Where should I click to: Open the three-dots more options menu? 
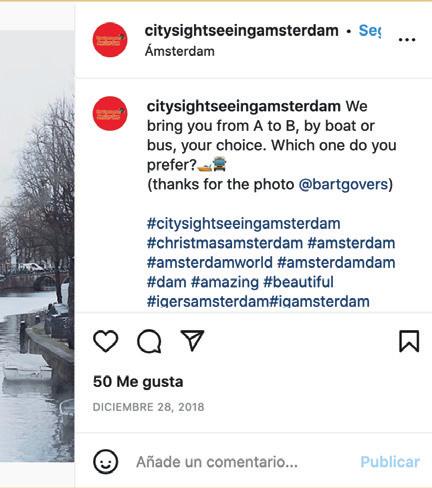tap(407, 40)
